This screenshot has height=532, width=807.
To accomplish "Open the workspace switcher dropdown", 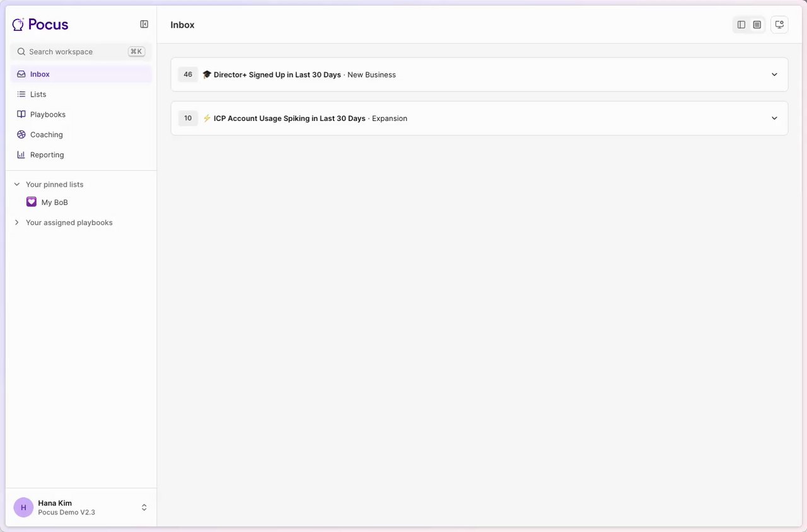I will coord(144,507).
